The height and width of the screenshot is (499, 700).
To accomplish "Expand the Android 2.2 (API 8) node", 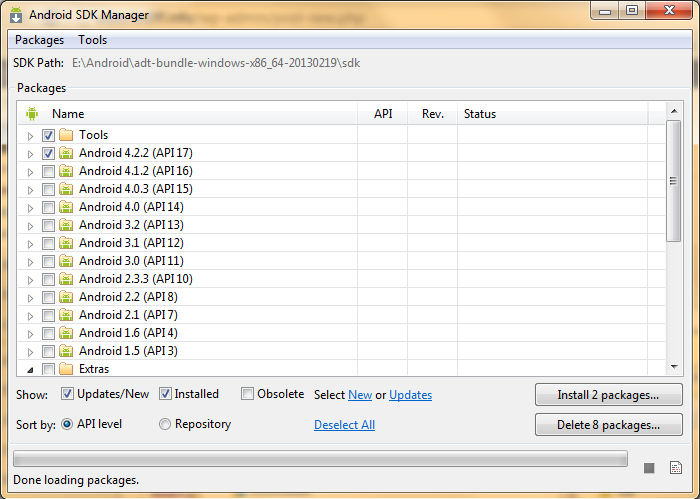I will 30,298.
